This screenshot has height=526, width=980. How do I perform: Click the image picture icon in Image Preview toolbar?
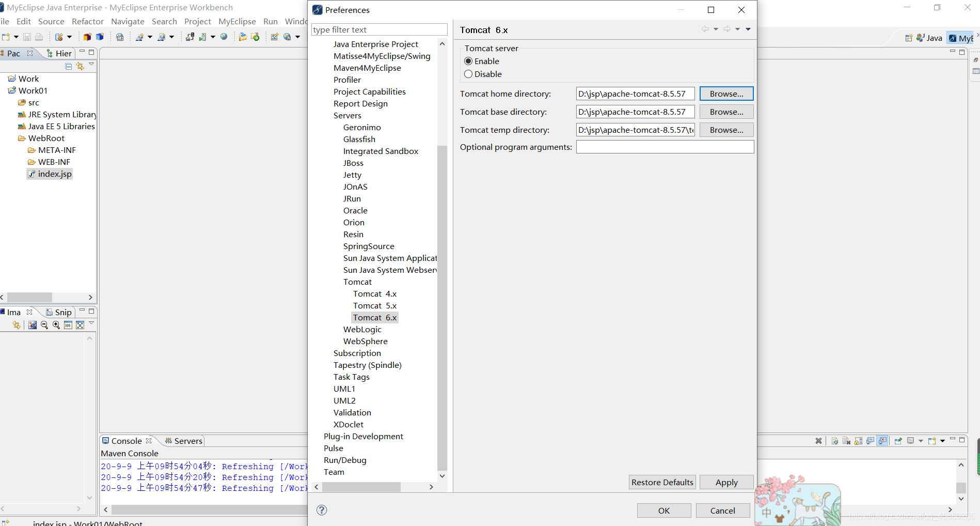(33, 325)
